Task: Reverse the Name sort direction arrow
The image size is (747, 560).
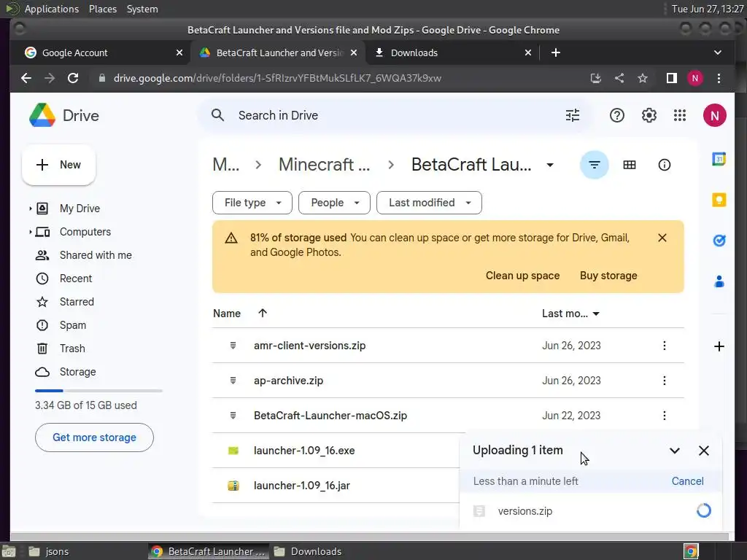Action: pos(263,313)
